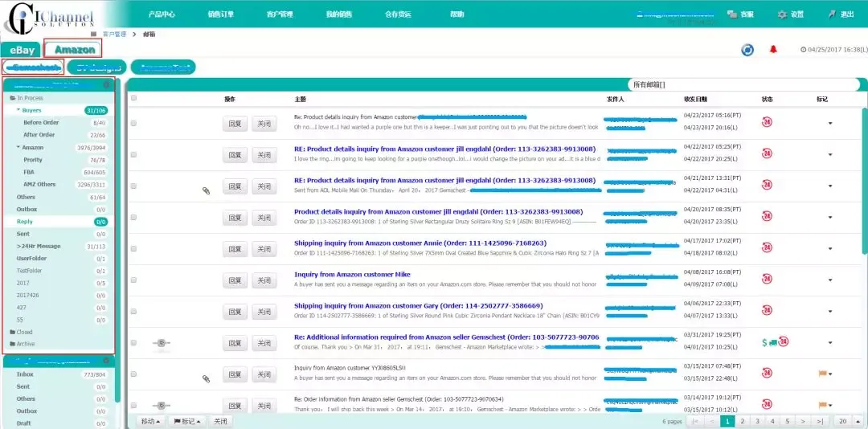Click gear icon on first mailbox header
Viewport: 868px width, 429px height.
pos(106,84)
